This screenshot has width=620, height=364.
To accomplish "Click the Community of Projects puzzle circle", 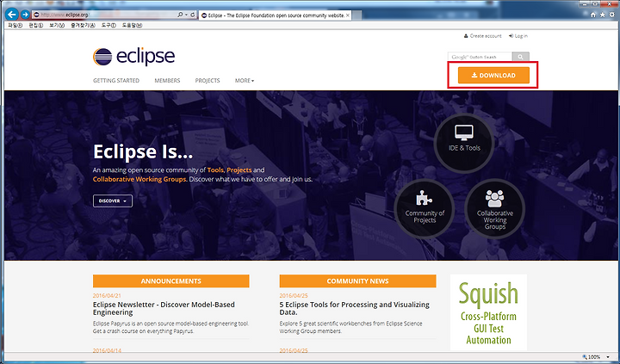I will [425, 208].
